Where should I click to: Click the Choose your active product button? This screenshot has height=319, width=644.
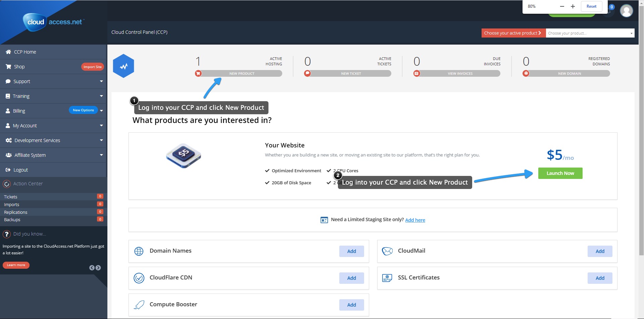(513, 33)
